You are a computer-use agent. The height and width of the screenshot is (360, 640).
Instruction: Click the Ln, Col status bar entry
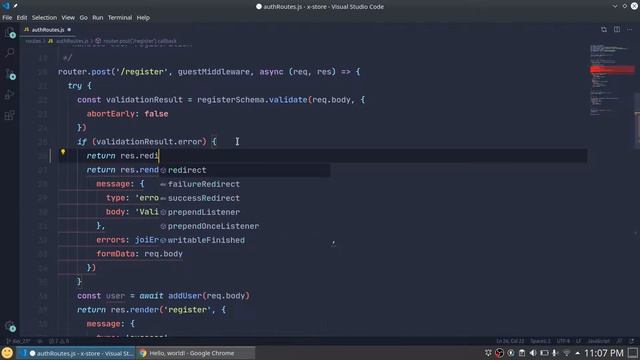coord(510,341)
